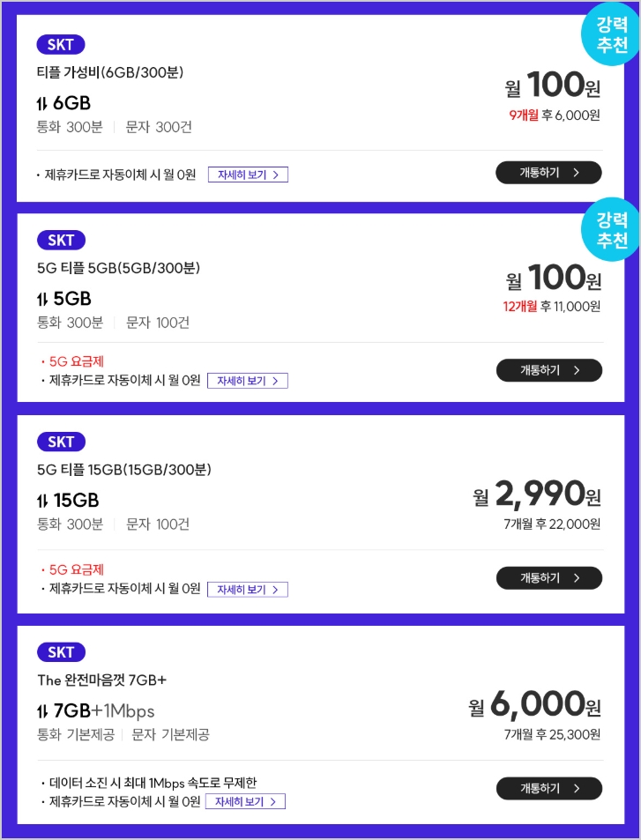Click 개통하기 button for 5G 티플 5GB plan

(548, 370)
